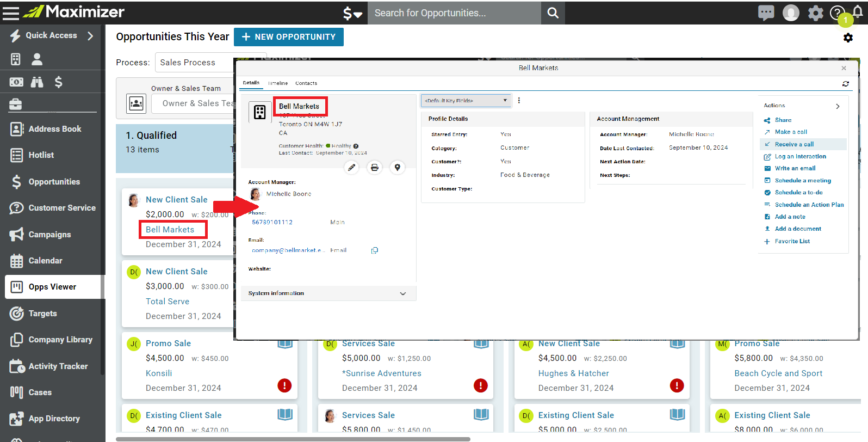Open the currency dollar dropdown in the top bar

pos(352,13)
